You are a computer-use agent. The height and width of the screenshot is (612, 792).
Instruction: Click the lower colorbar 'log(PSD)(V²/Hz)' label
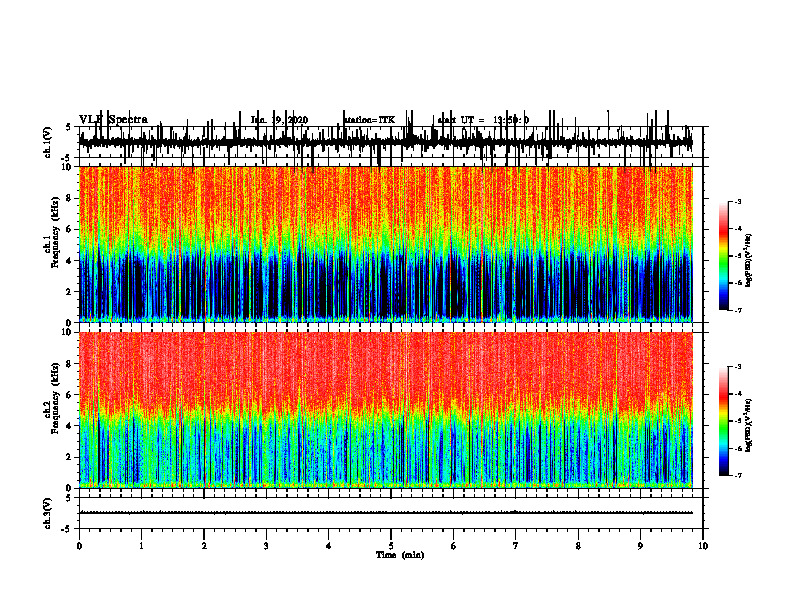click(748, 425)
